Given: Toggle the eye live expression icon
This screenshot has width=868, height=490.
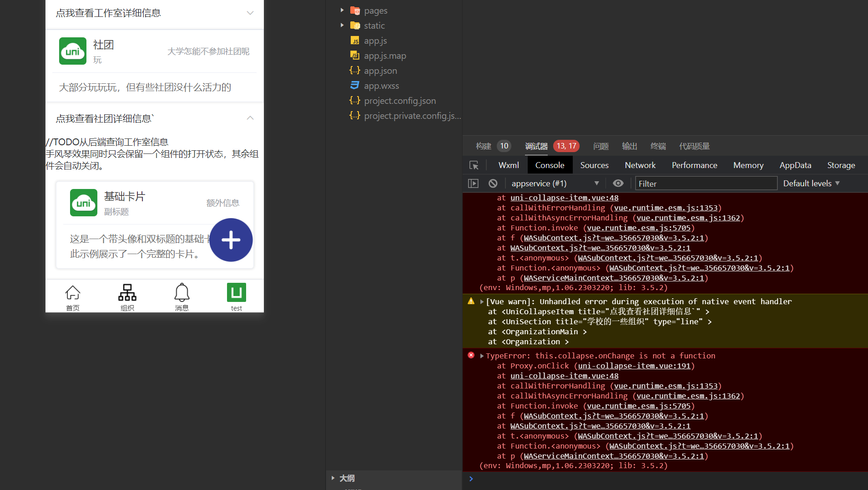Looking at the screenshot, I should coord(618,183).
